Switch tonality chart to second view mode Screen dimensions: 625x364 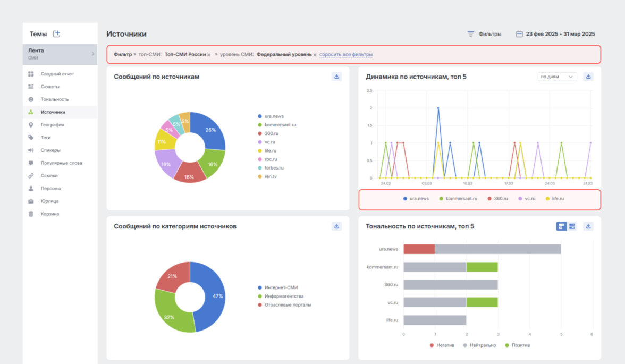point(572,226)
